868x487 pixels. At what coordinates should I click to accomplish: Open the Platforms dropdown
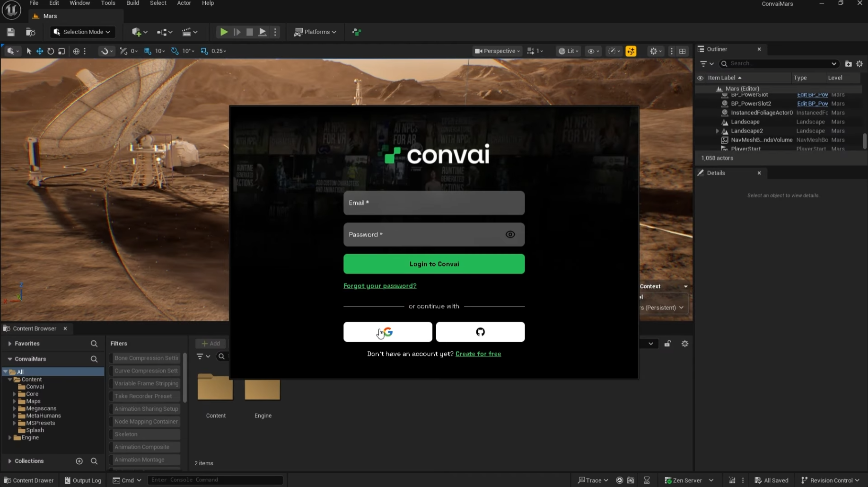[x=315, y=32]
